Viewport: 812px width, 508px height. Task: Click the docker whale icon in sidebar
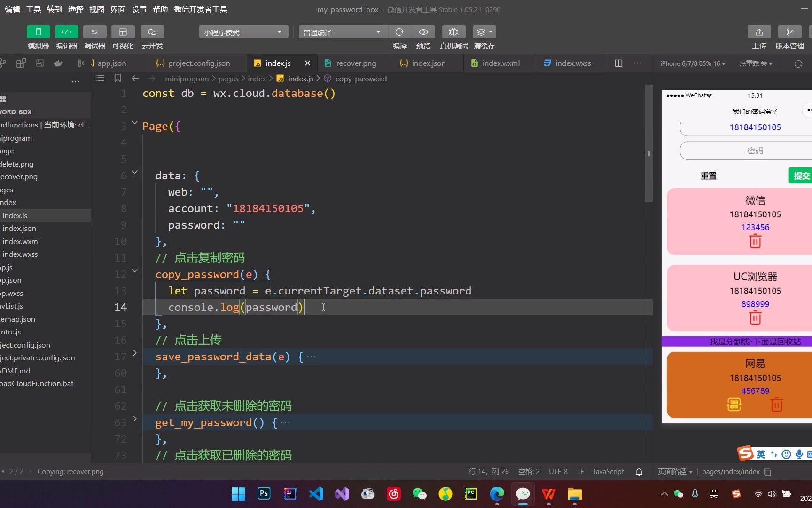coord(58,63)
